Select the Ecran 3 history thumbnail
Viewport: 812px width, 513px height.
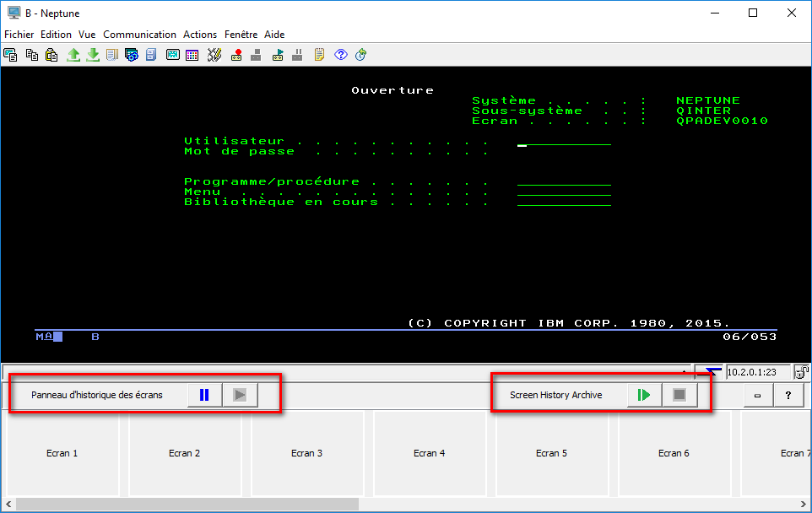tap(306, 453)
